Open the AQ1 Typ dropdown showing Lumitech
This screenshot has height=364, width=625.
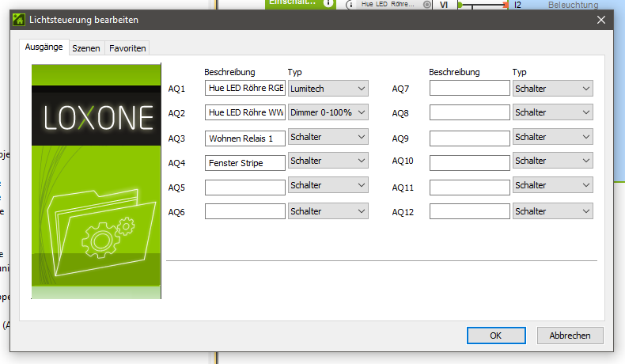click(328, 89)
